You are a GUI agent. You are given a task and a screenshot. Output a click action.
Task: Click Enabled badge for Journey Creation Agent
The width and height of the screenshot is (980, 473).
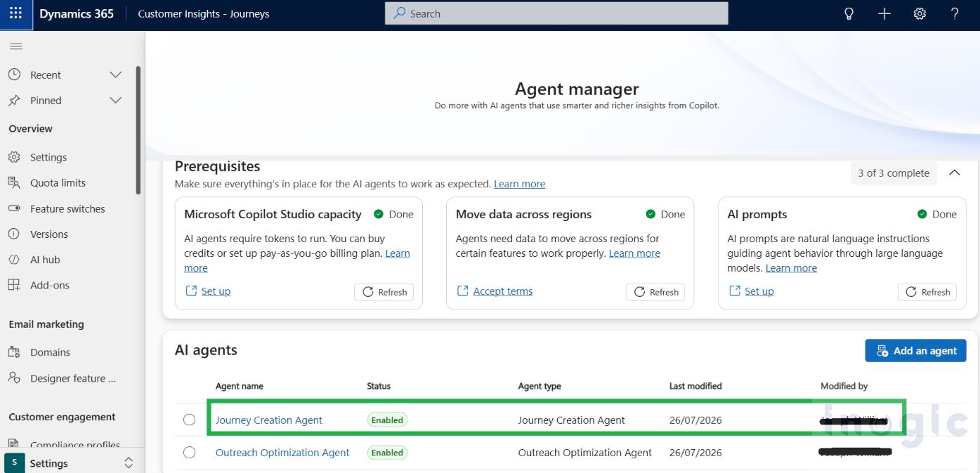tap(387, 420)
